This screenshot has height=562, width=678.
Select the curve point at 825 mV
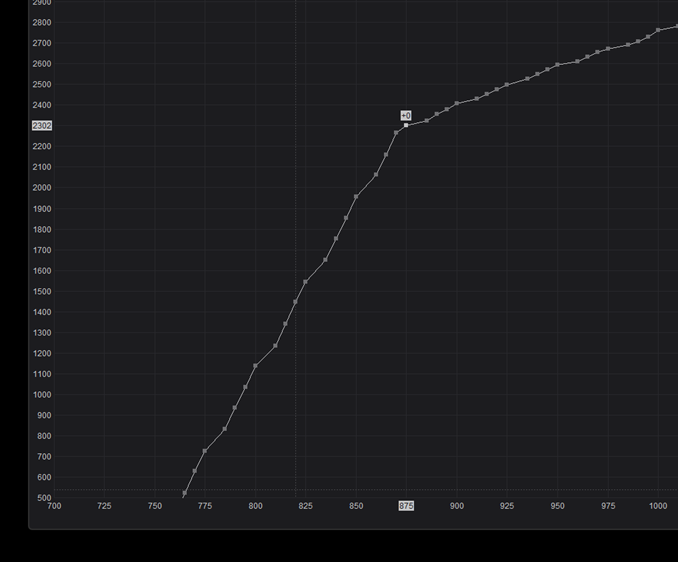pyautogui.click(x=306, y=282)
